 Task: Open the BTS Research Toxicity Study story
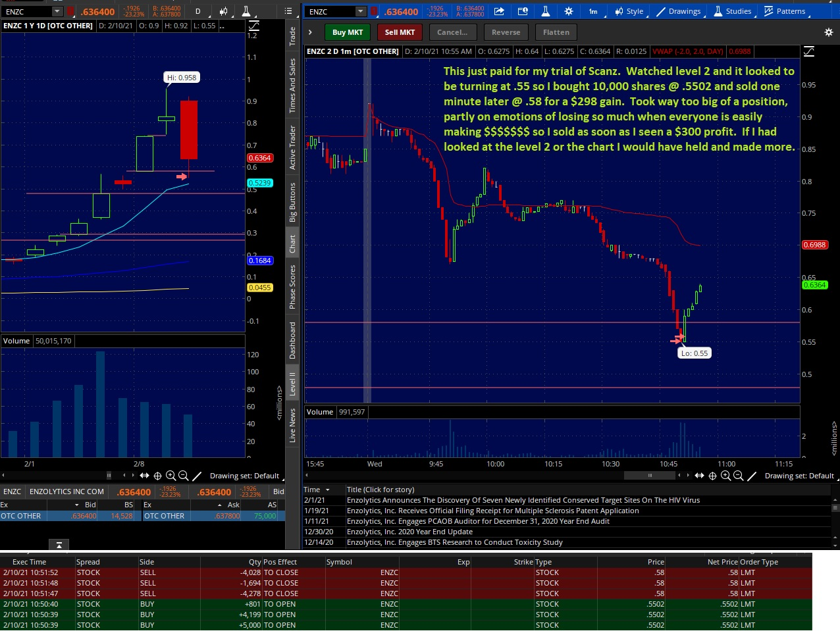(455, 542)
